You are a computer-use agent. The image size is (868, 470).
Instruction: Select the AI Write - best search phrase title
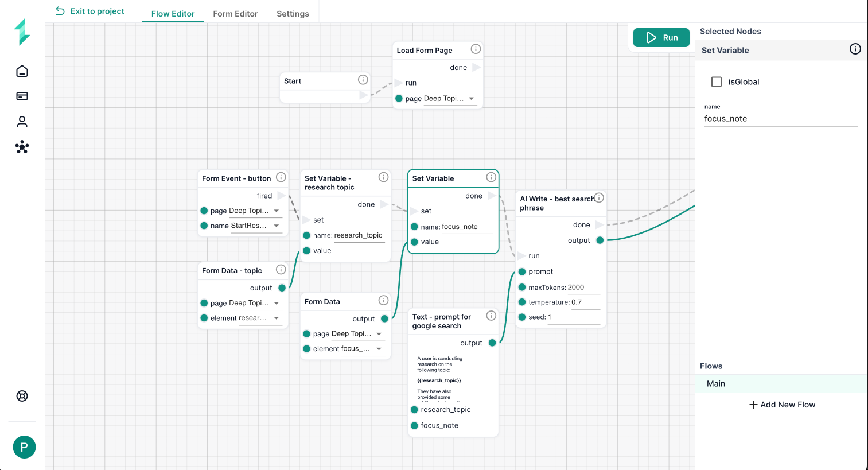[557, 204]
